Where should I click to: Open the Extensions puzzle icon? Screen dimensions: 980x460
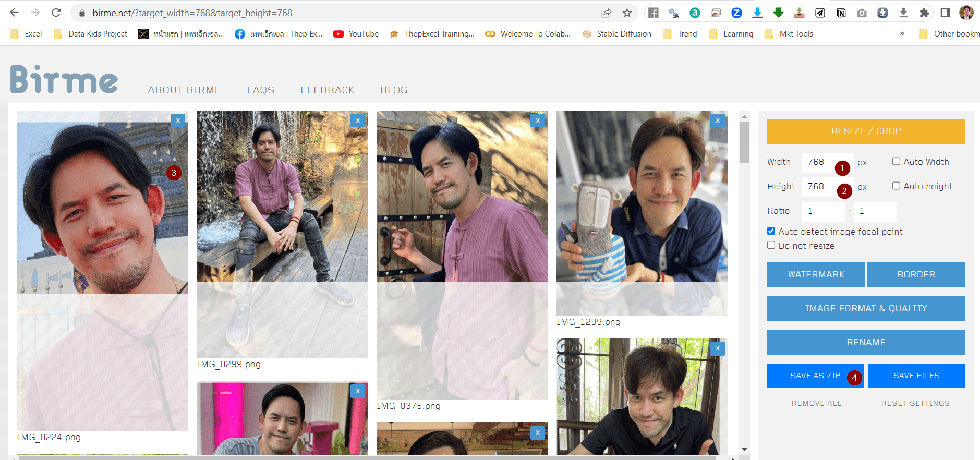[924, 13]
